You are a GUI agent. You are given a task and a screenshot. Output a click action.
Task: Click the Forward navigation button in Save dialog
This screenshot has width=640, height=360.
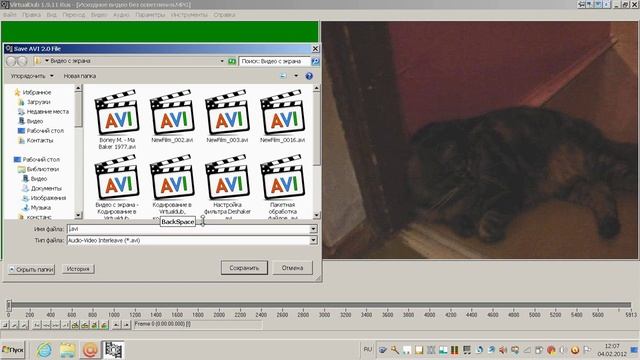pyautogui.click(x=22, y=61)
